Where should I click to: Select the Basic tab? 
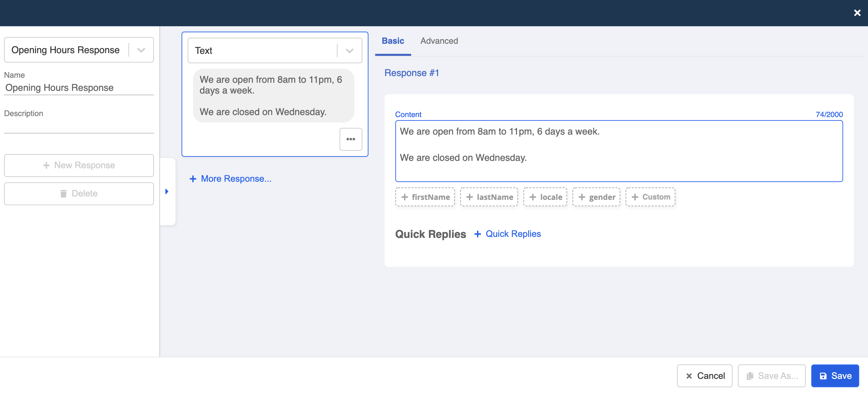(x=393, y=41)
